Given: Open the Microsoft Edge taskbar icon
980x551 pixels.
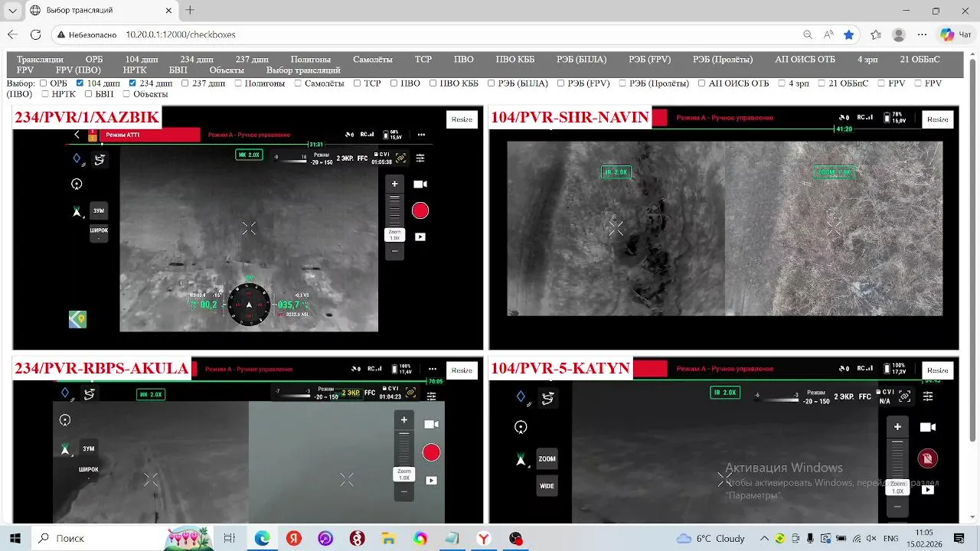Looking at the screenshot, I should (262, 538).
